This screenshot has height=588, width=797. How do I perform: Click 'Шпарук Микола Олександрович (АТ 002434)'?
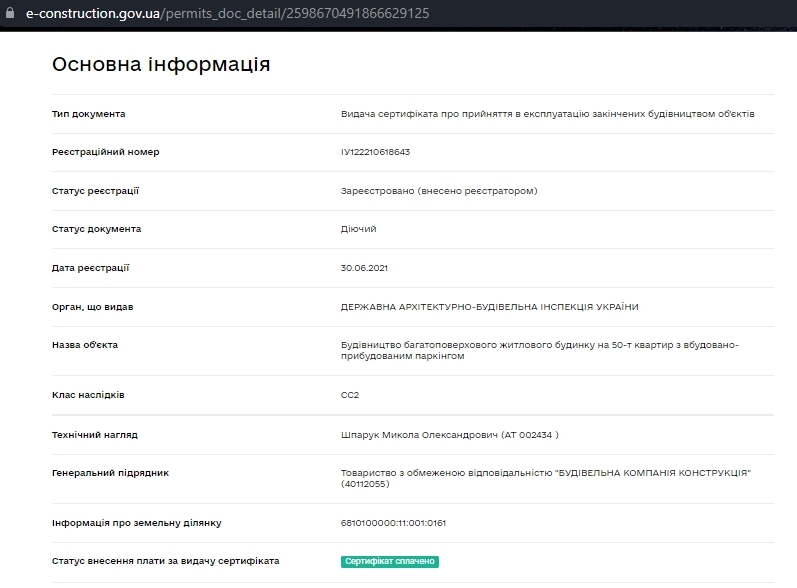tap(449, 435)
